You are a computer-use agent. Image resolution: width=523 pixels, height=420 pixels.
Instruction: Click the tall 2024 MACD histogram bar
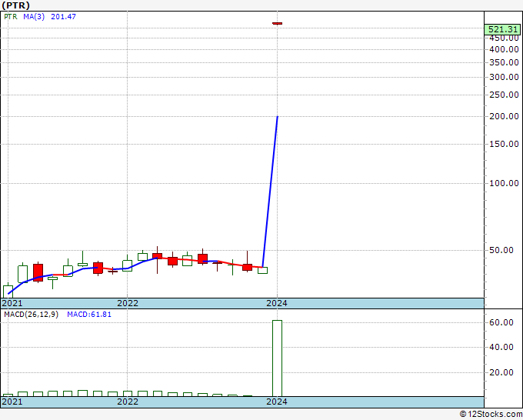point(277,358)
